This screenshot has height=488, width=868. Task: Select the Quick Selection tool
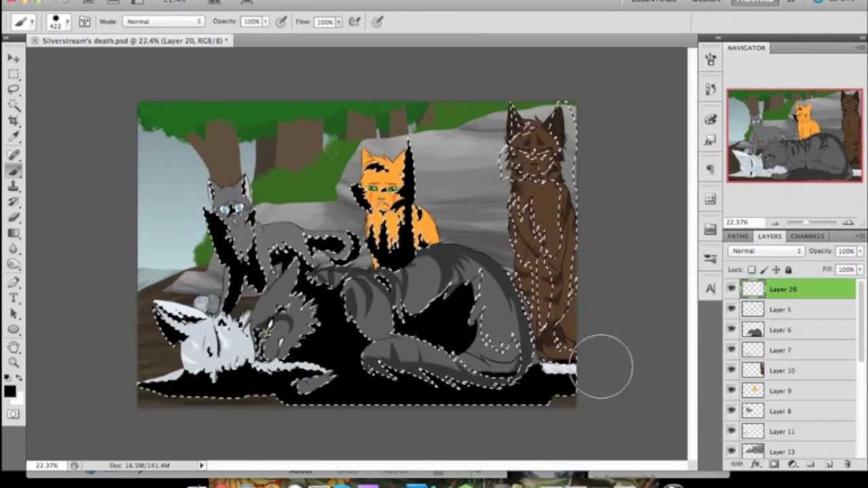[x=14, y=105]
